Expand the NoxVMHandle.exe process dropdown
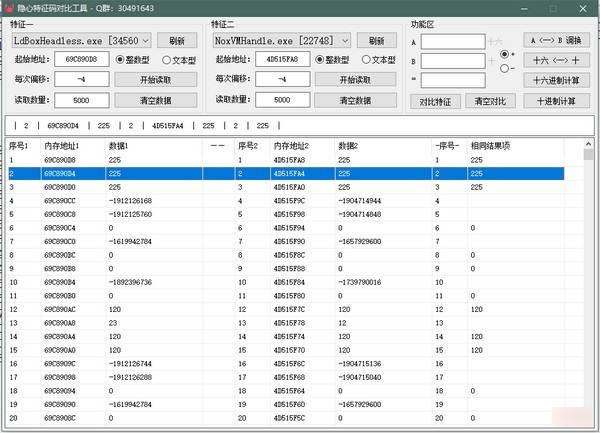600x433 pixels. [x=343, y=40]
